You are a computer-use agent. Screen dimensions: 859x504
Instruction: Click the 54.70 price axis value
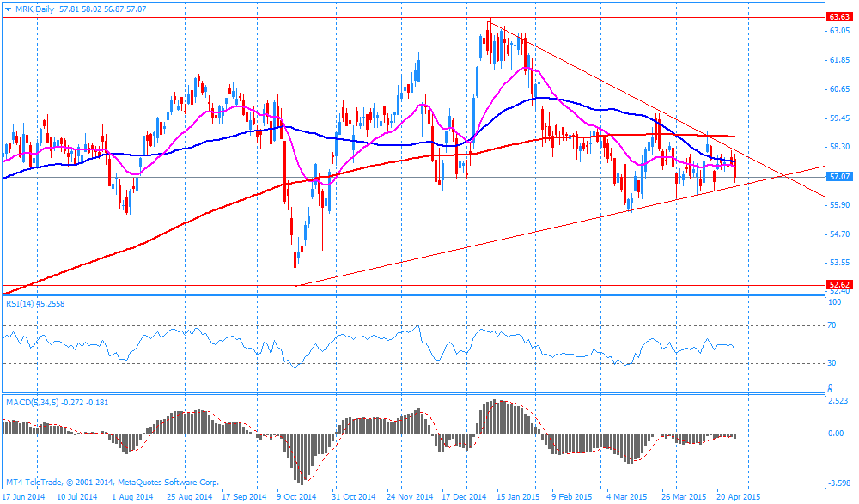838,234
